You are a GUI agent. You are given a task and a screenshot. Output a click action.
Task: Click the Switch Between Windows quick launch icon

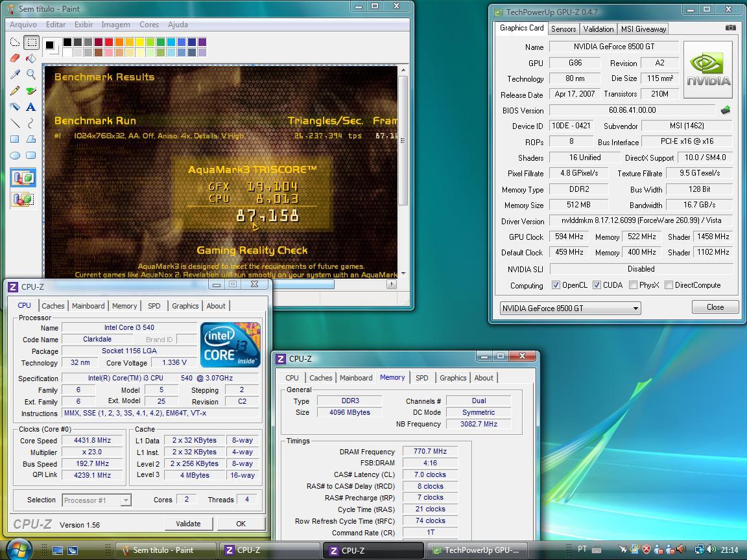73,550
